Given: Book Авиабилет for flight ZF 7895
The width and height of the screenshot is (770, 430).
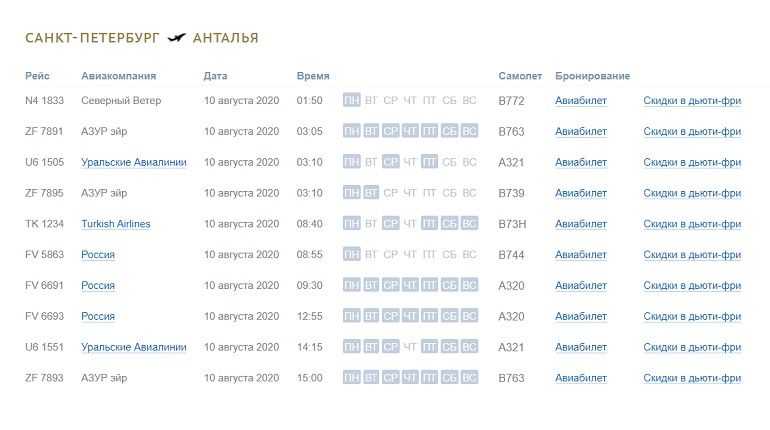Looking at the screenshot, I should pyautogui.click(x=581, y=193).
